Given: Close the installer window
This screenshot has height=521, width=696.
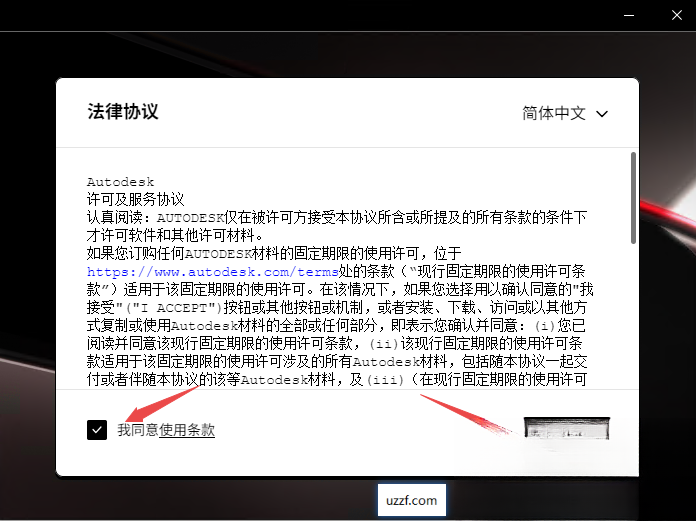Looking at the screenshot, I should [676, 15].
